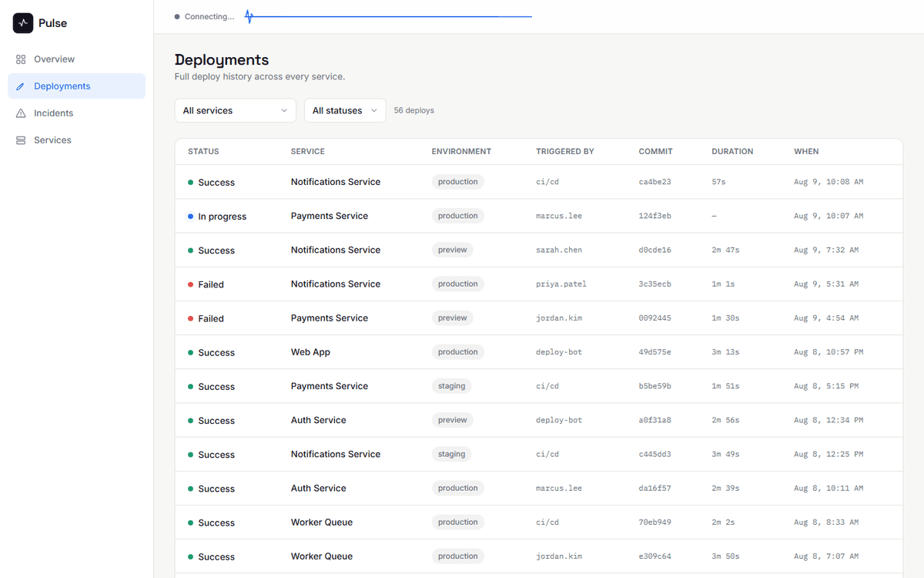The image size is (924, 578).
Task: Click the Pulse logo icon
Action: 23,23
